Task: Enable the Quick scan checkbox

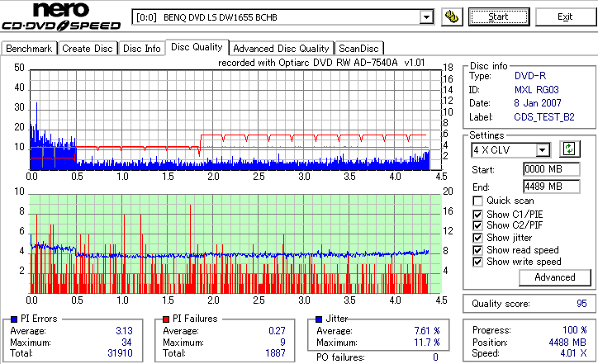Action: [477, 201]
